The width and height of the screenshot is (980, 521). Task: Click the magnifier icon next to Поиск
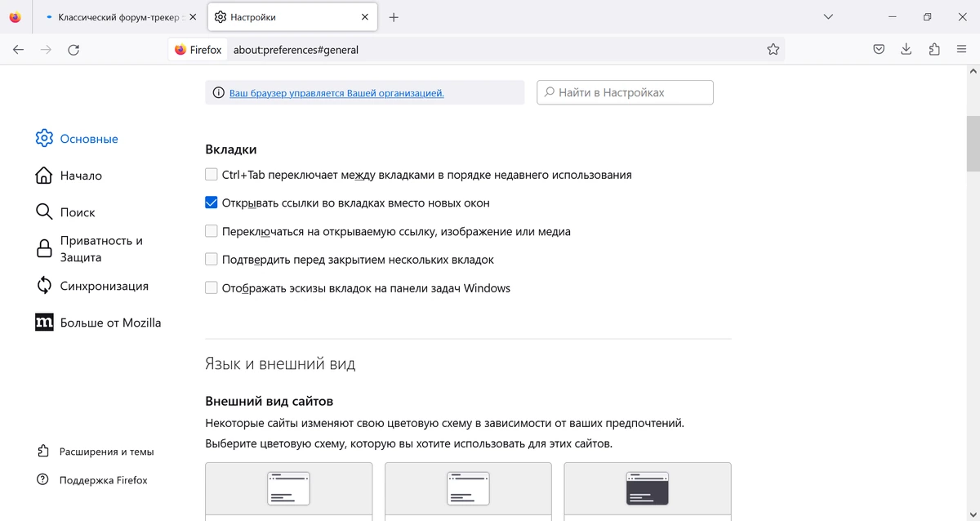(44, 212)
